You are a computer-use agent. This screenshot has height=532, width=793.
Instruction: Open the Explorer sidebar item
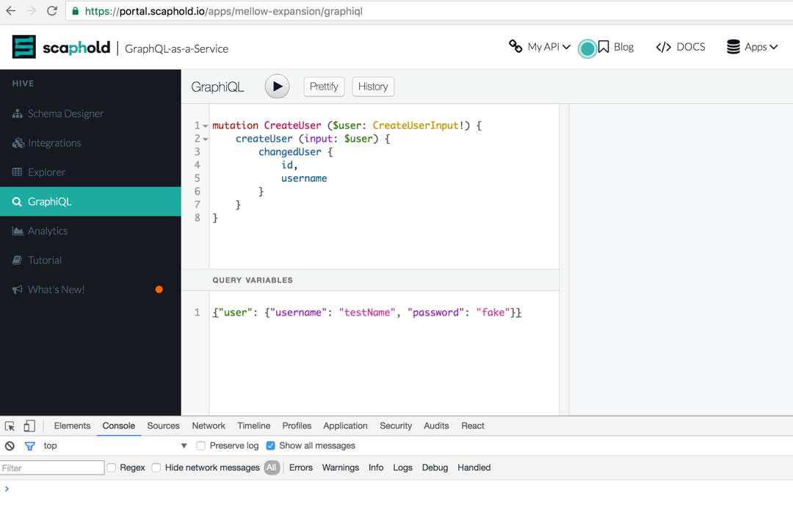coord(90,172)
